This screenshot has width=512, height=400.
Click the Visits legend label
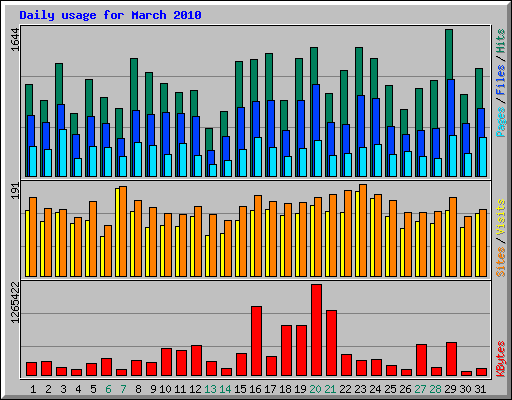(x=501, y=217)
